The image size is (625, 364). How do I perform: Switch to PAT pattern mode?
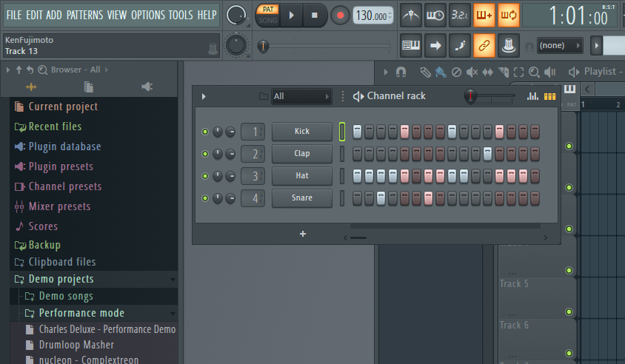point(267,9)
